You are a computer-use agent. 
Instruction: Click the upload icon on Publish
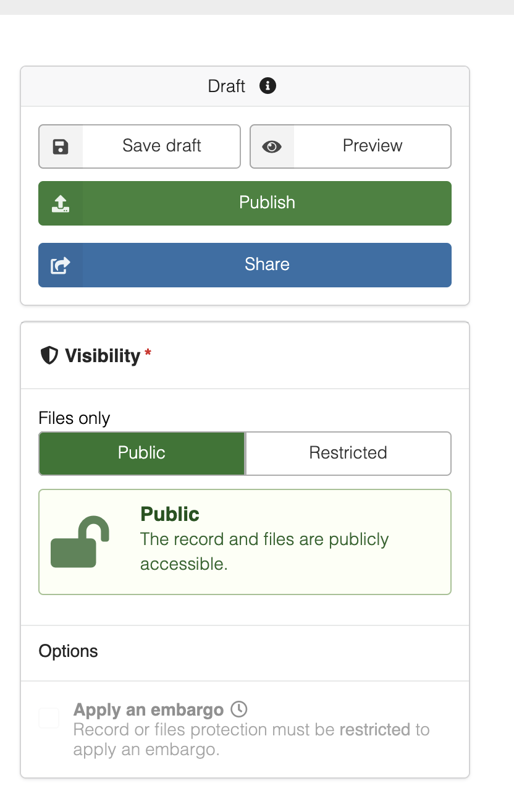[61, 203]
